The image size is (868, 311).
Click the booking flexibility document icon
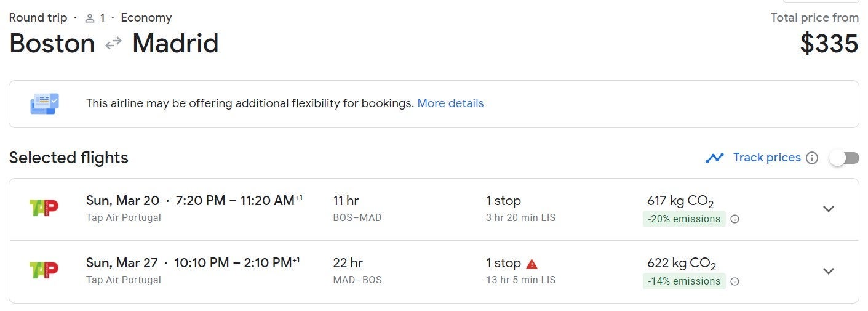44,103
